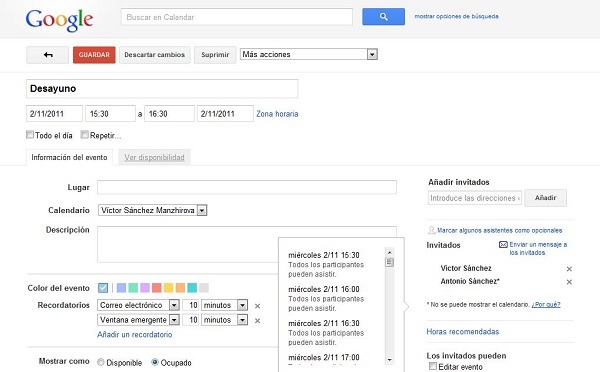The height and width of the screenshot is (372, 600).
Task: Pick the gray event color swatch
Action: click(x=204, y=288)
